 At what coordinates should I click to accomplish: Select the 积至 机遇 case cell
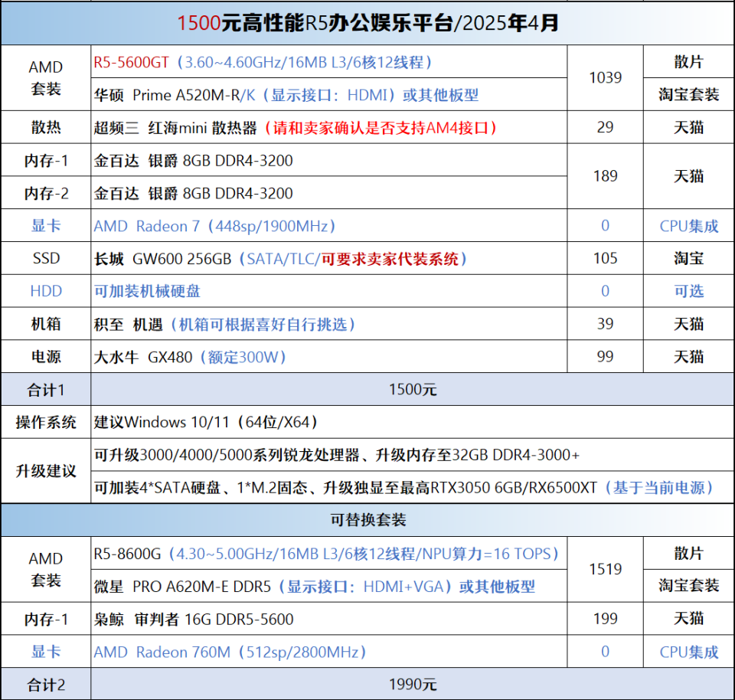point(329,324)
